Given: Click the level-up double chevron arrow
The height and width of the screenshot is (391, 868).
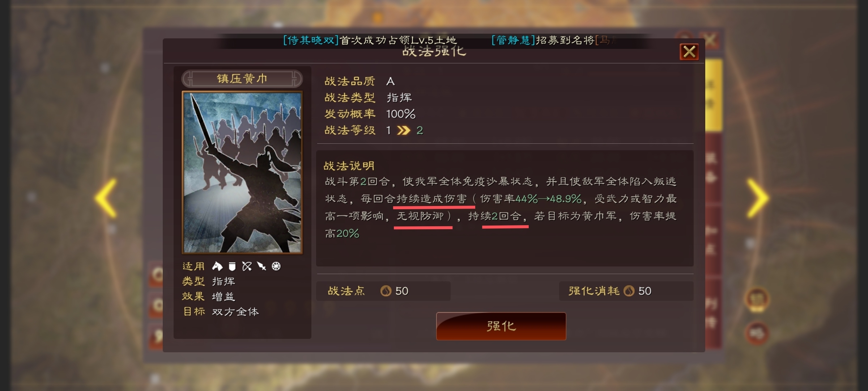Looking at the screenshot, I should (404, 130).
